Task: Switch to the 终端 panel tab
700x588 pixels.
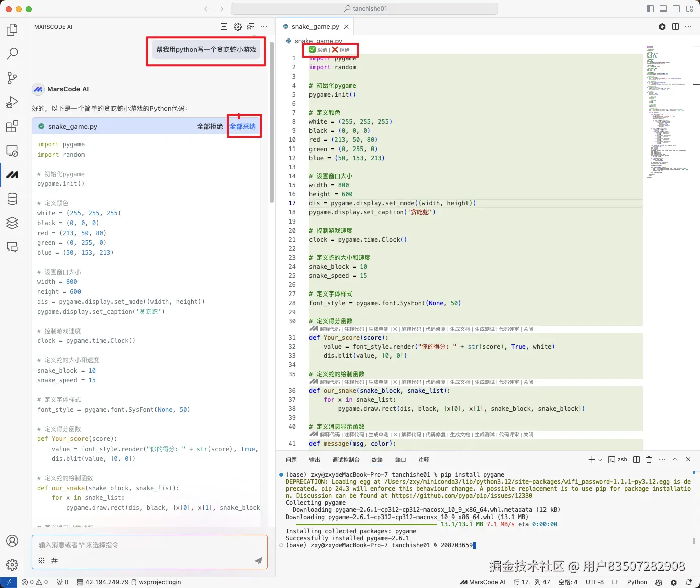Action: (x=377, y=460)
